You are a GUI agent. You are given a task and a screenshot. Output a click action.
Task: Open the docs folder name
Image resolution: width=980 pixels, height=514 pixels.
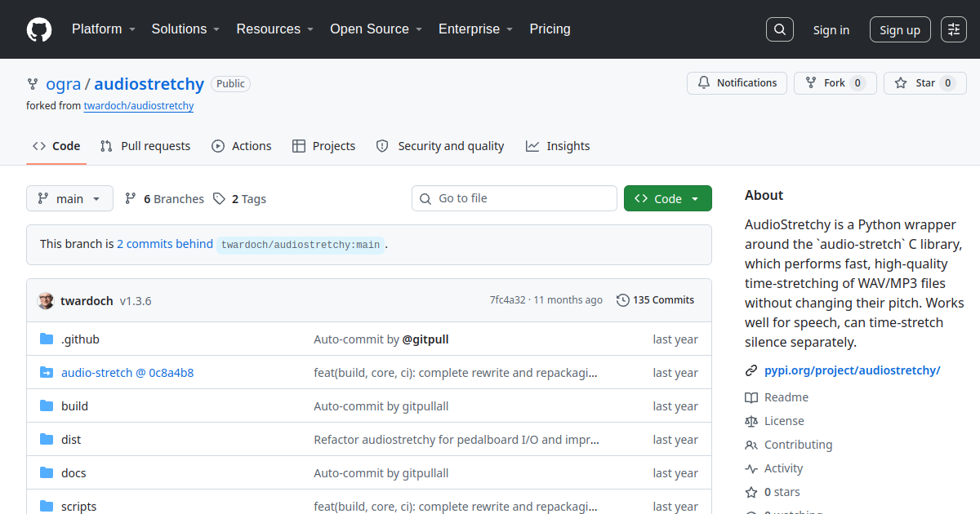(x=73, y=473)
